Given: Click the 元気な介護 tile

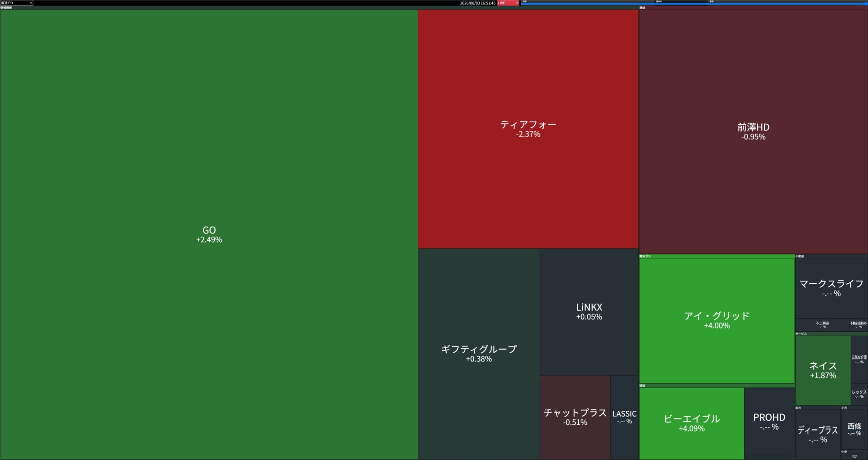Looking at the screenshot, I should point(859,360).
